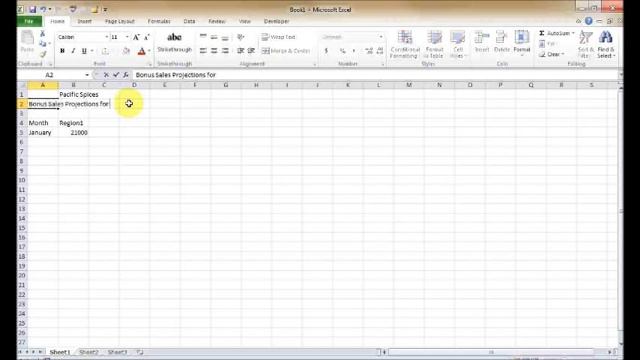
Task: Toggle Italic formatting
Action: click(73, 51)
